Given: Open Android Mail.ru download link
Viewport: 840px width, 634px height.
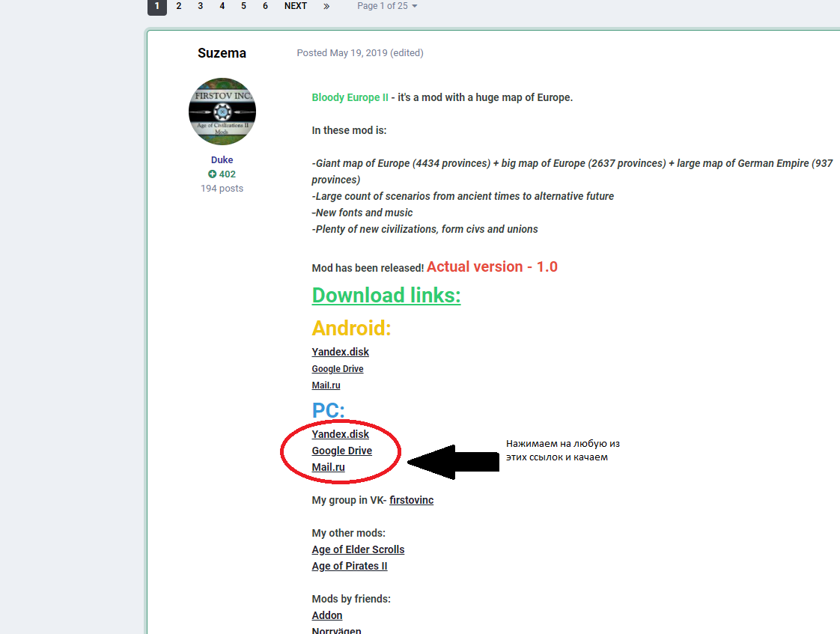Looking at the screenshot, I should point(326,385).
